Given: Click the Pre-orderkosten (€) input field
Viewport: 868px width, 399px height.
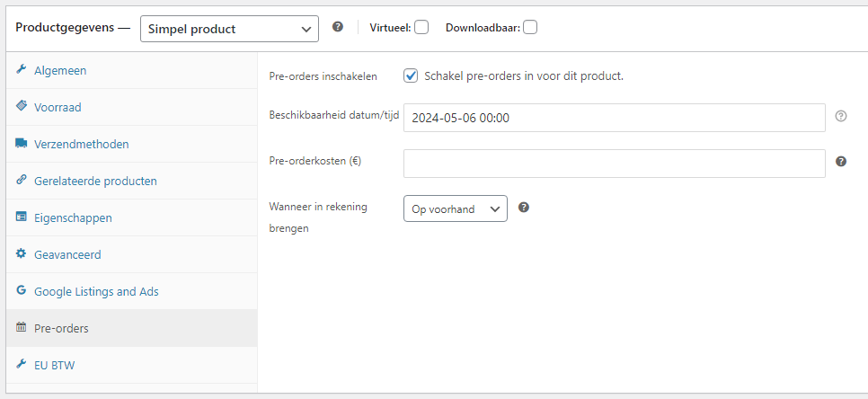Looking at the screenshot, I should click(615, 164).
